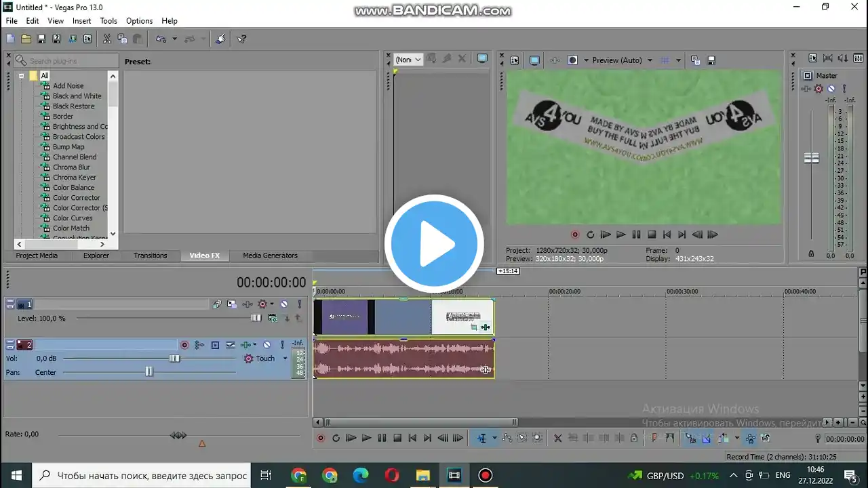Mute video track 1

(x=284, y=304)
